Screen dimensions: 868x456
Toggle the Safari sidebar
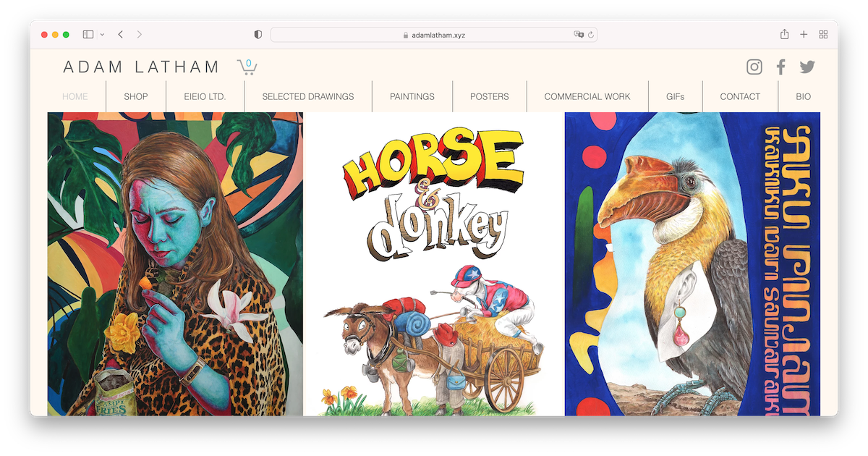point(88,35)
